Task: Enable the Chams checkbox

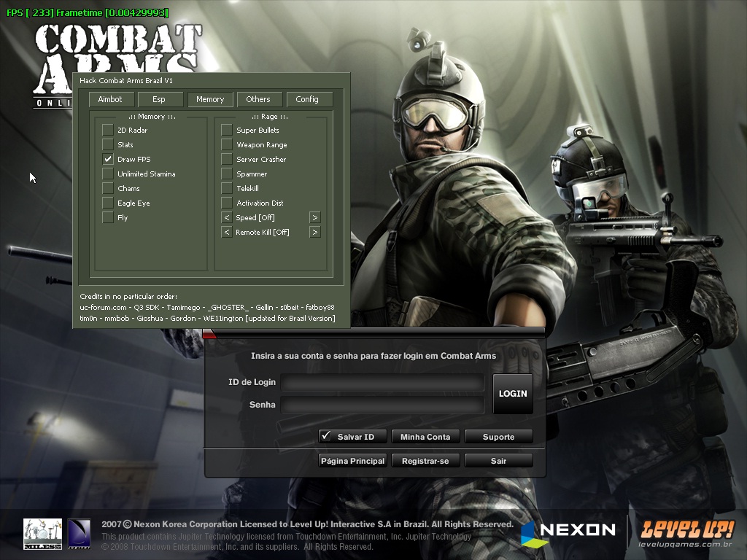Action: click(108, 188)
